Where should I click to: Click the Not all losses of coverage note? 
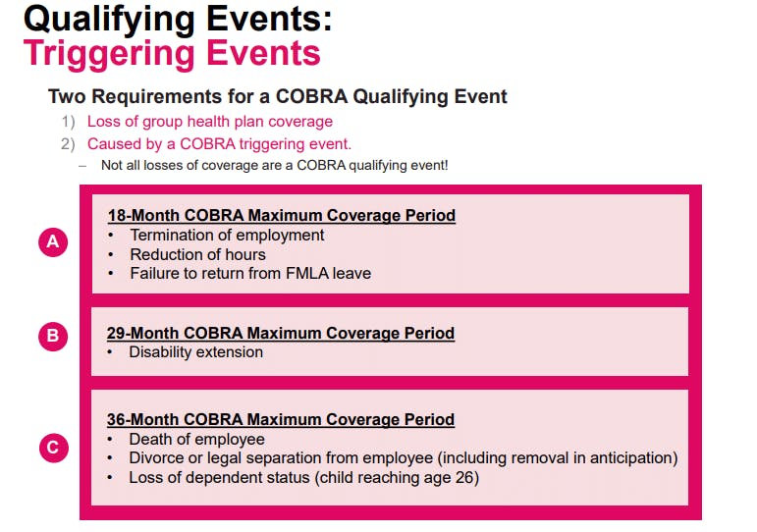274,165
